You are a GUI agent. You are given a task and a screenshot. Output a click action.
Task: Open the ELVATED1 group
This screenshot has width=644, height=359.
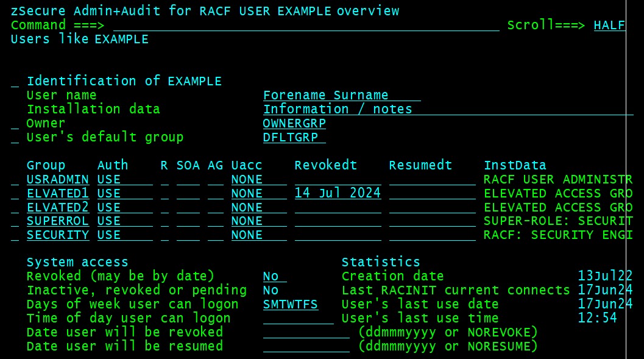(58, 193)
